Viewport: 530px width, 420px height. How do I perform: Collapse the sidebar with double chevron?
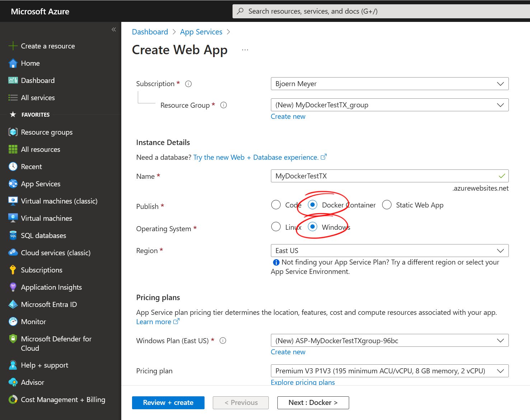[114, 29]
